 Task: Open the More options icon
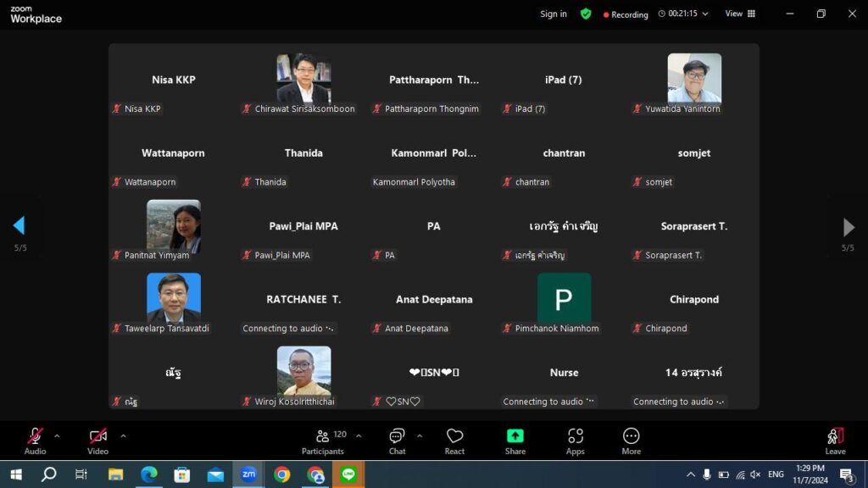(x=631, y=441)
